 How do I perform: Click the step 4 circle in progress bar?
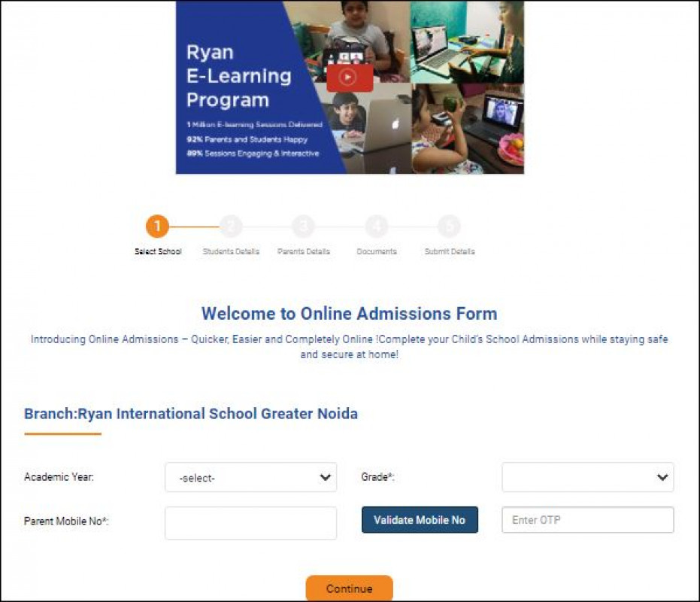[376, 226]
